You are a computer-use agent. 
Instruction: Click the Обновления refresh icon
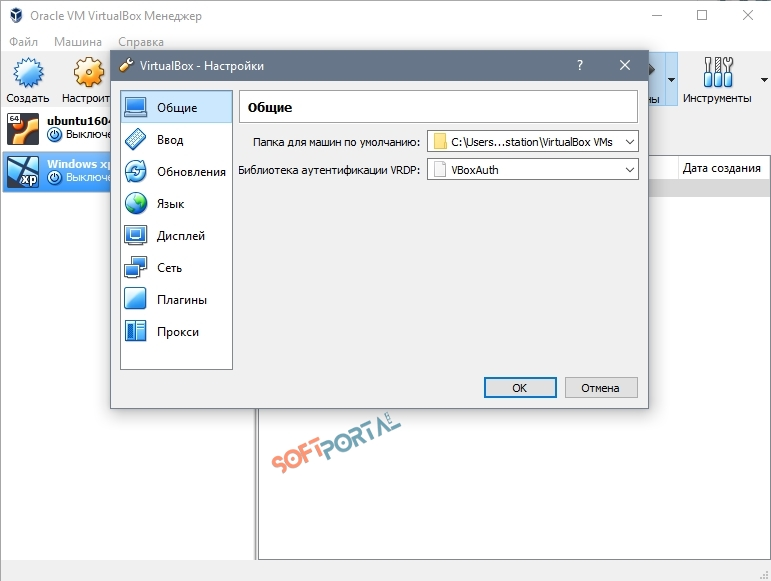coord(135,171)
